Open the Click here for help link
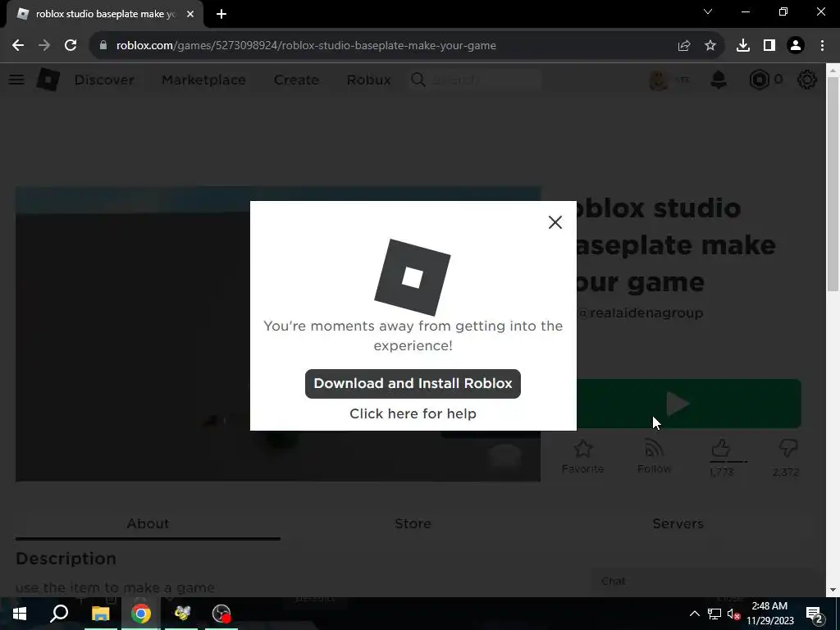 click(413, 413)
